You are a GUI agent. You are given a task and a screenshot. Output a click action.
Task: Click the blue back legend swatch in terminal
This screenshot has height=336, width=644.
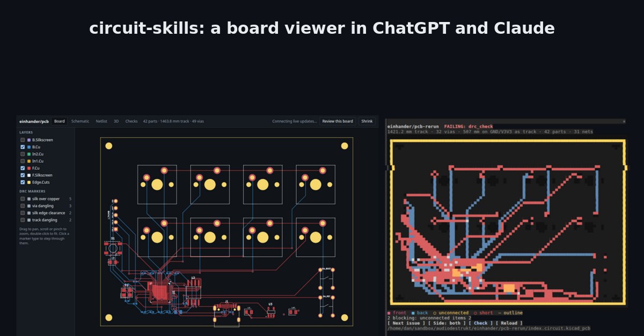click(x=413, y=313)
